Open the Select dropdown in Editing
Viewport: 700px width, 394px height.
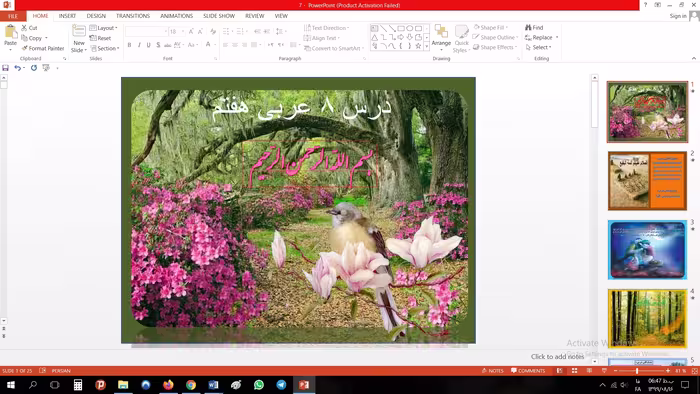538,47
